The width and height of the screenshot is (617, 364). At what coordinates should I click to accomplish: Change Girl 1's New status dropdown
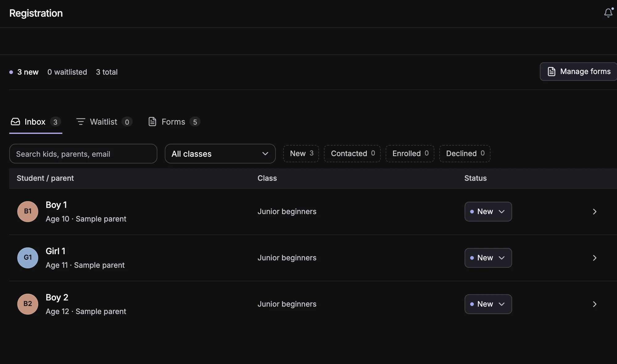[488, 258]
